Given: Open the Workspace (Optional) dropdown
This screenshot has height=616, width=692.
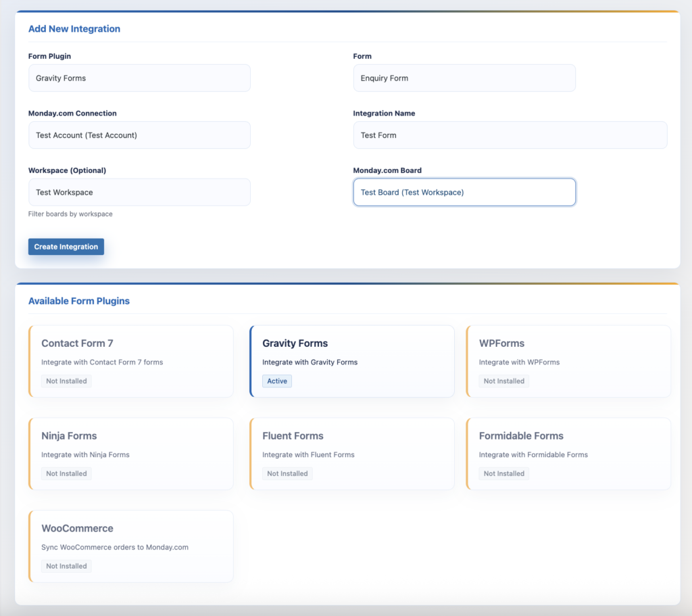Looking at the screenshot, I should click(139, 192).
